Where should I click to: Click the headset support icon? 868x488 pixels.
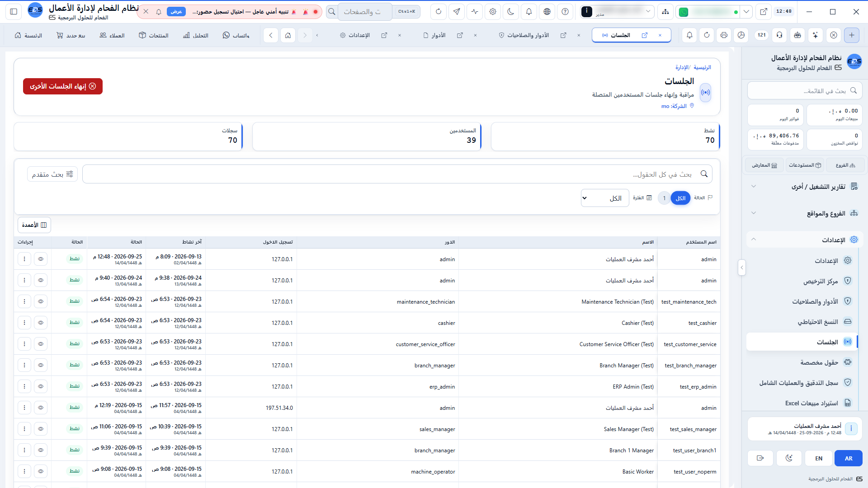(779, 35)
